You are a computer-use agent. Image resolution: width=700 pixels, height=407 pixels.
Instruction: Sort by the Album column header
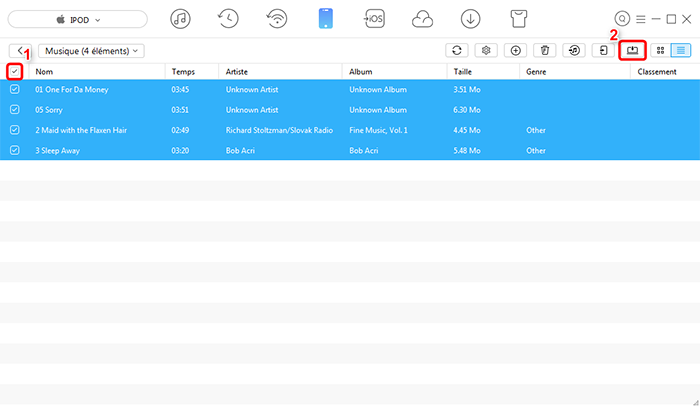coord(360,72)
